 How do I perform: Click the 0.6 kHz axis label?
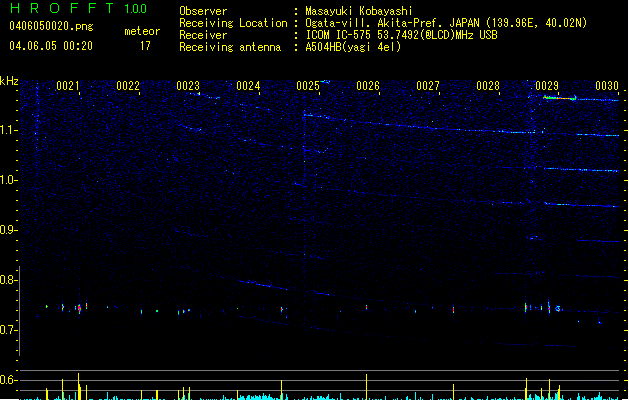[x=9, y=380]
